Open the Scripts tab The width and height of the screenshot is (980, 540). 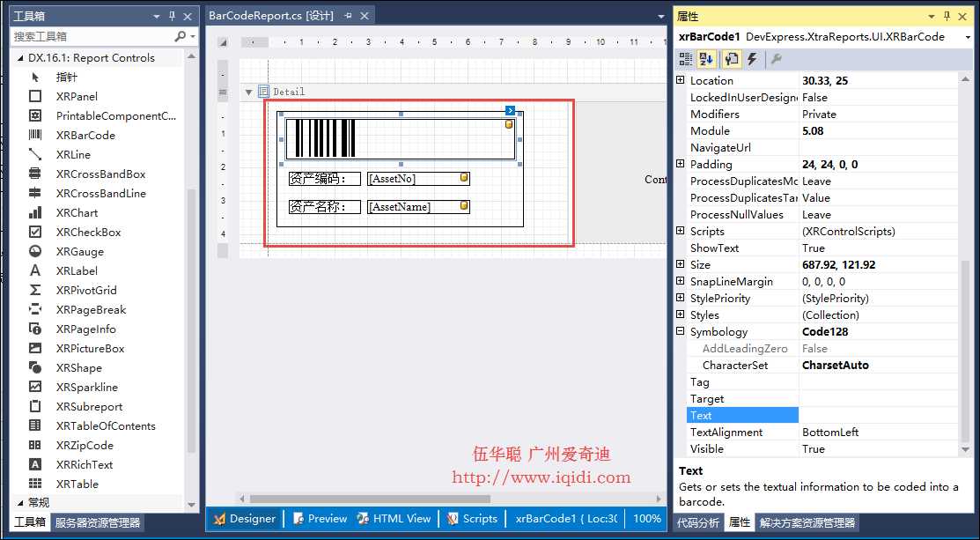pos(473,519)
